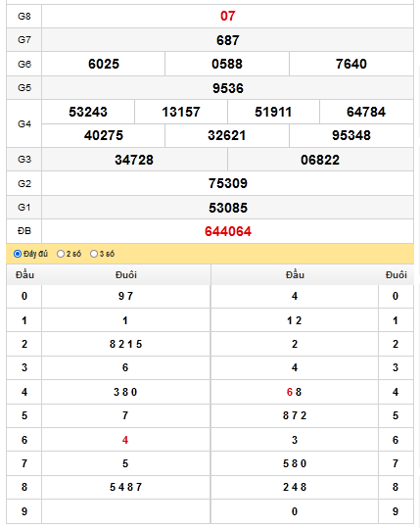Click G4 number 32621

coord(227,135)
